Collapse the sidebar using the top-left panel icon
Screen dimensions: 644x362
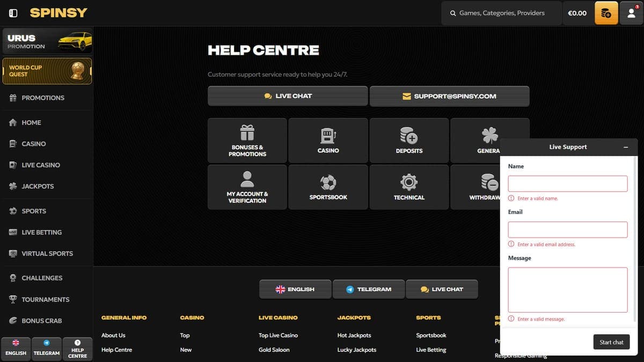[x=13, y=13]
